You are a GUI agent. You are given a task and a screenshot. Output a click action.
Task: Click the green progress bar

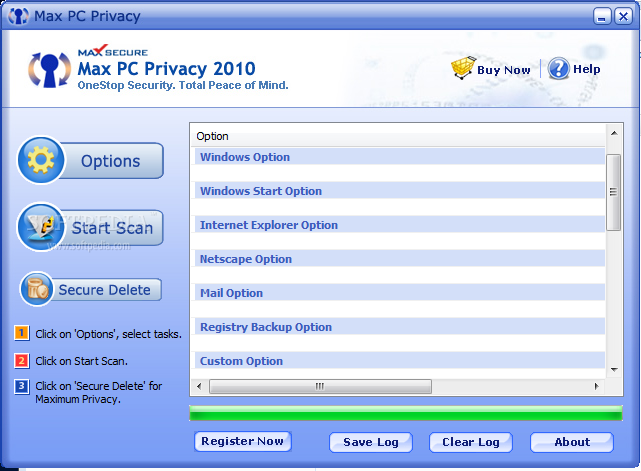pos(406,413)
